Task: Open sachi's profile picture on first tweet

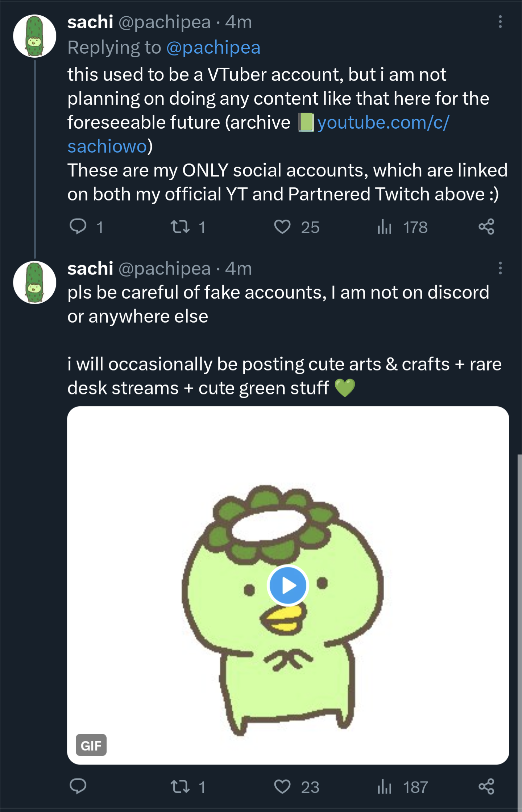Action: click(35, 36)
